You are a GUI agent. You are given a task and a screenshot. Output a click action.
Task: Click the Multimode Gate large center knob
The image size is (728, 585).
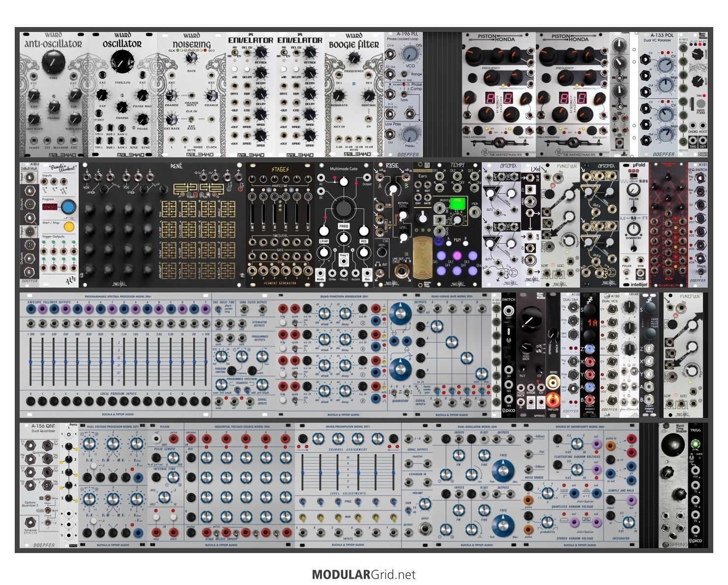pos(344,208)
